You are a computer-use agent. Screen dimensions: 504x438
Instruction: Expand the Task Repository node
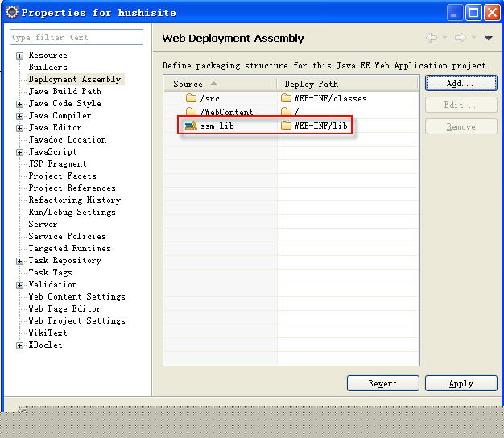point(19,261)
